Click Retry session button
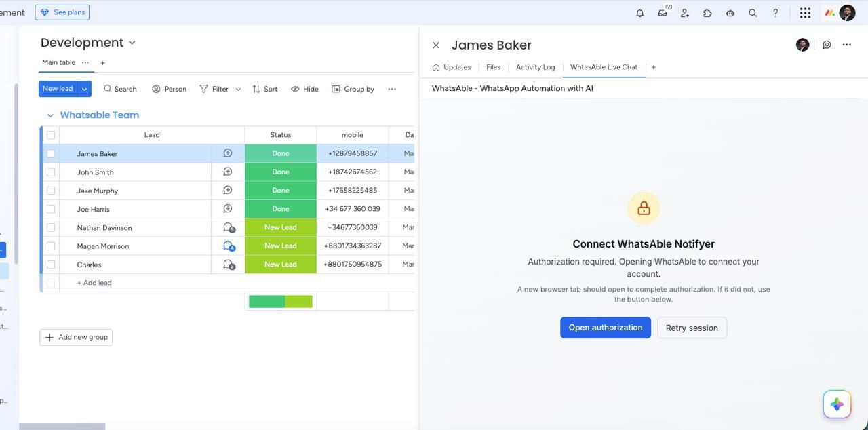 pos(692,328)
